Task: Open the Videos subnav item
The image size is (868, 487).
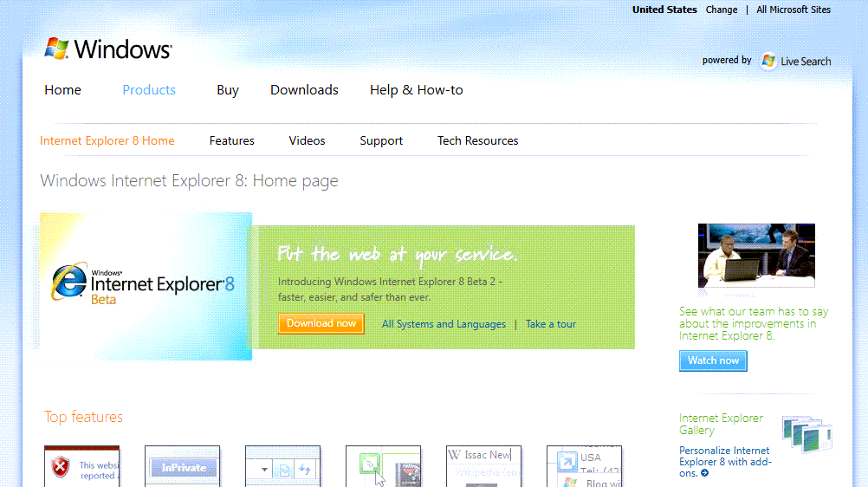Action: (x=307, y=140)
